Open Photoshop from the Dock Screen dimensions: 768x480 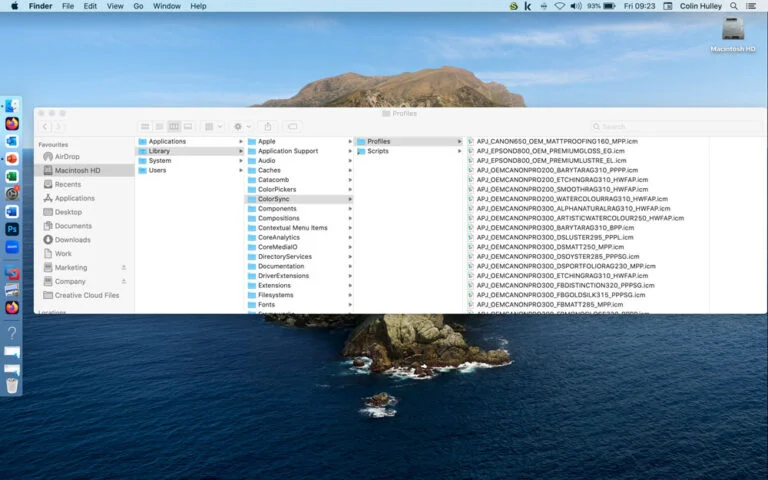12,229
